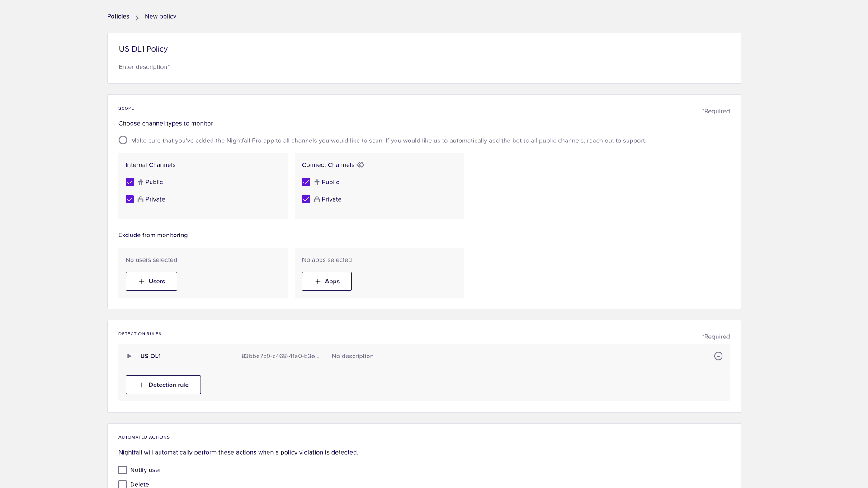Click the DETECTION RULES section label

(x=140, y=334)
